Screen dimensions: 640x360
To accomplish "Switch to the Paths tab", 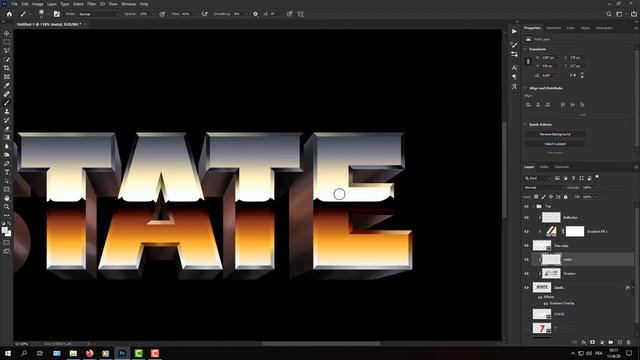I will [544, 167].
